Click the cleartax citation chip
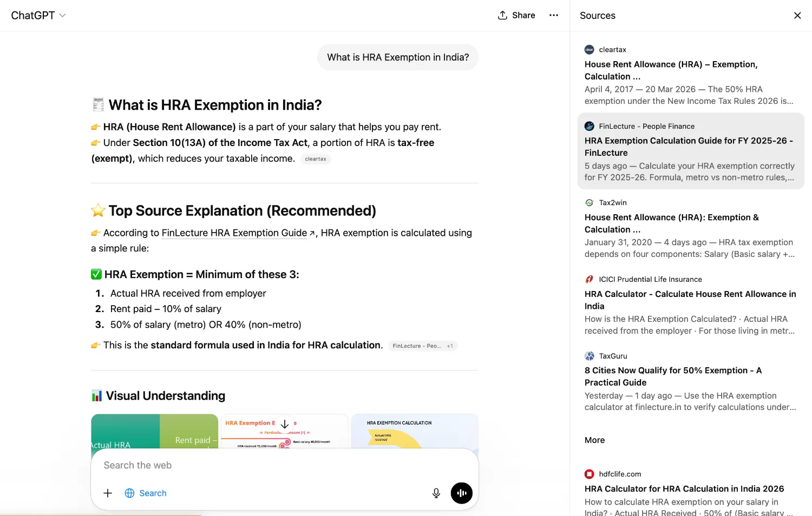The image size is (812, 516). (x=316, y=158)
